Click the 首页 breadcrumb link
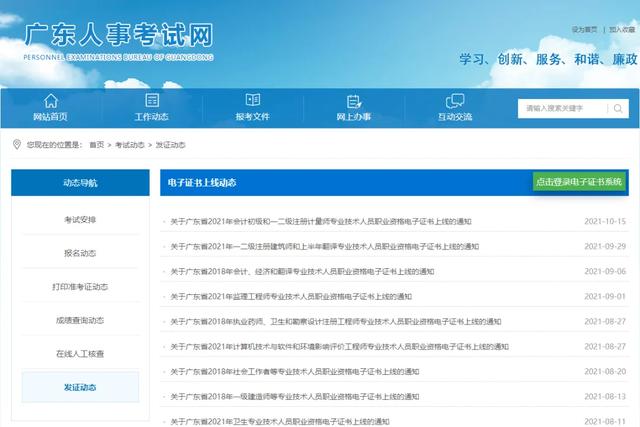 tap(97, 145)
